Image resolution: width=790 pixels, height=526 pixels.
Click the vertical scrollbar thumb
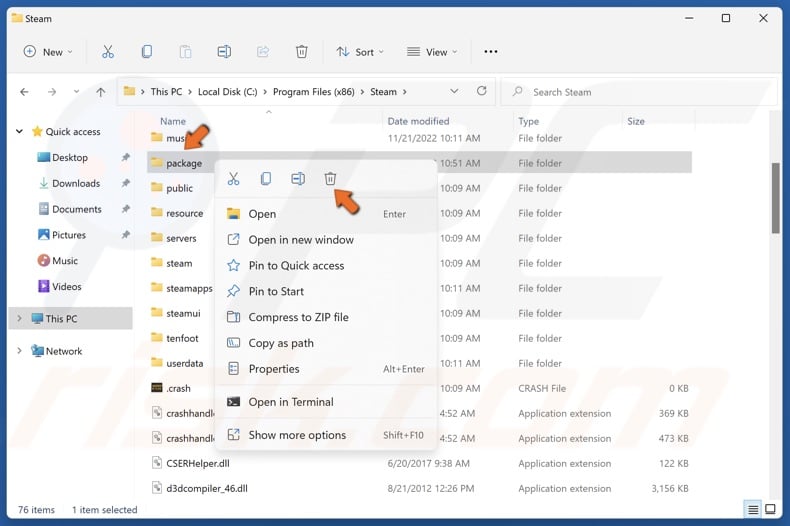[775, 198]
